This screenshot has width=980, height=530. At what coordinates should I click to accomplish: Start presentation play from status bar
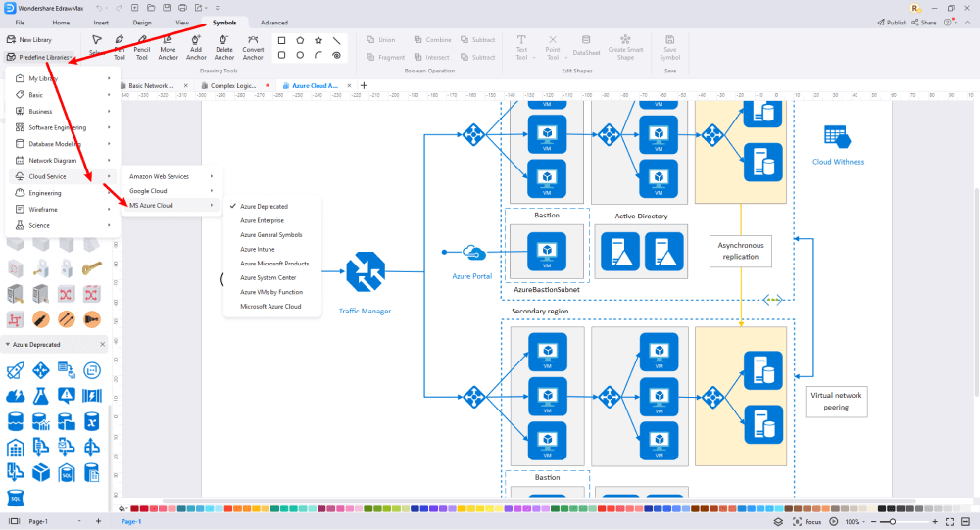834,522
